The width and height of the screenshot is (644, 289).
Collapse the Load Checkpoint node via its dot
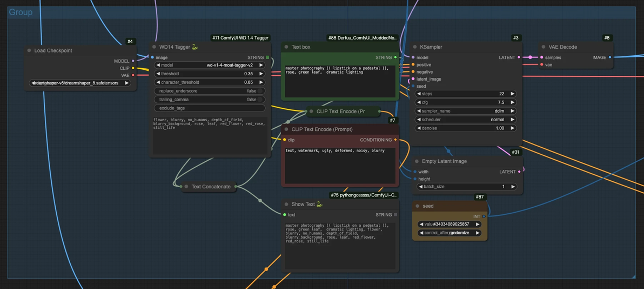click(29, 51)
